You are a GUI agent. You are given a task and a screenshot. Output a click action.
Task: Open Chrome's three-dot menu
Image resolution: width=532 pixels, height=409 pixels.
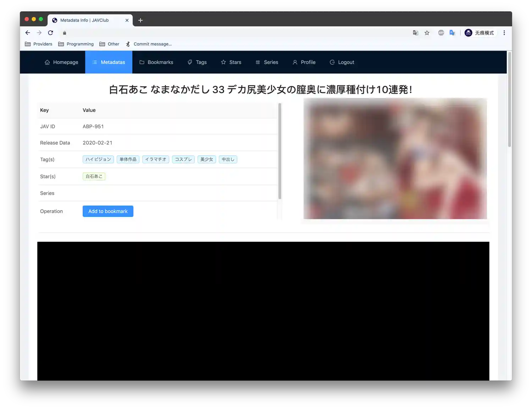tap(504, 33)
